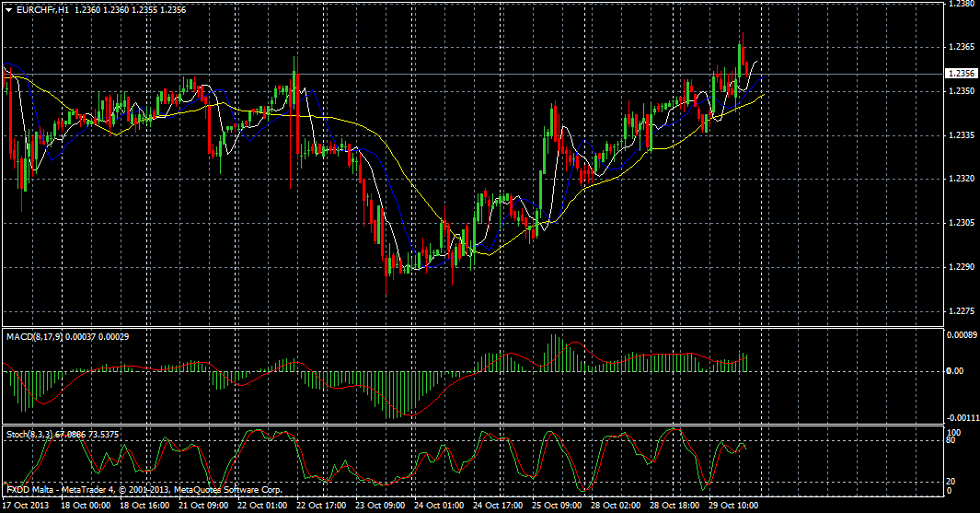Click the Stochastic scale level 80 label

click(x=953, y=440)
